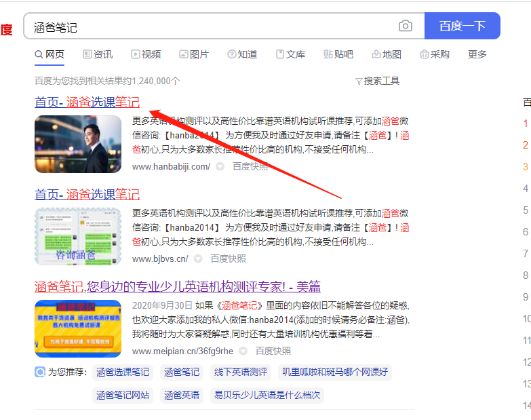Open 百度快照 for the meipian.cn result
Viewport: 531px width, 420px height.
[273, 351]
